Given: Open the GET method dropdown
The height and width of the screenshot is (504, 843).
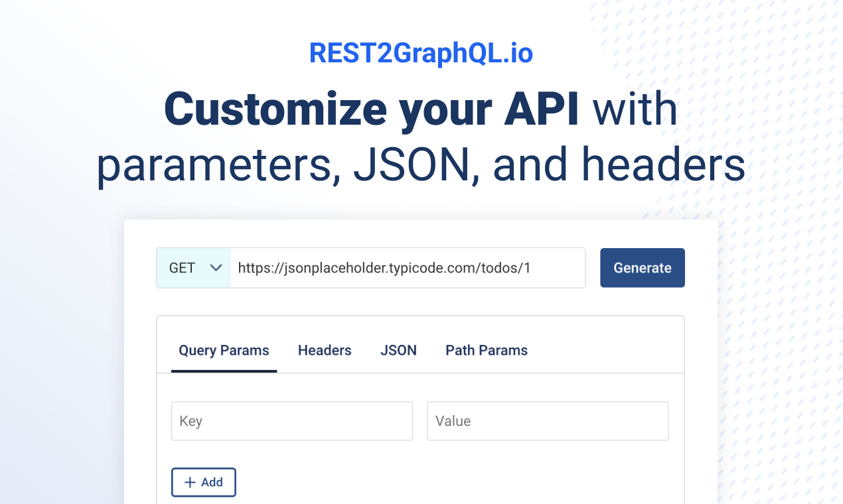Looking at the screenshot, I should tap(194, 268).
